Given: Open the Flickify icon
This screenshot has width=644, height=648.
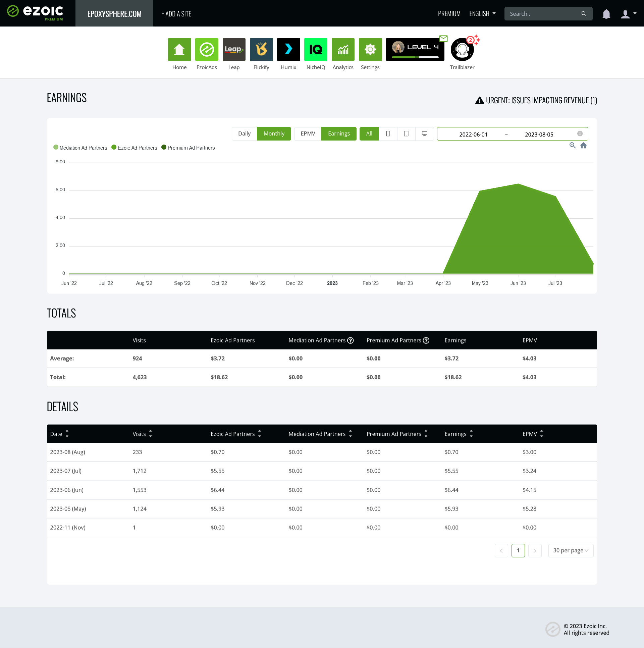Looking at the screenshot, I should (261, 49).
